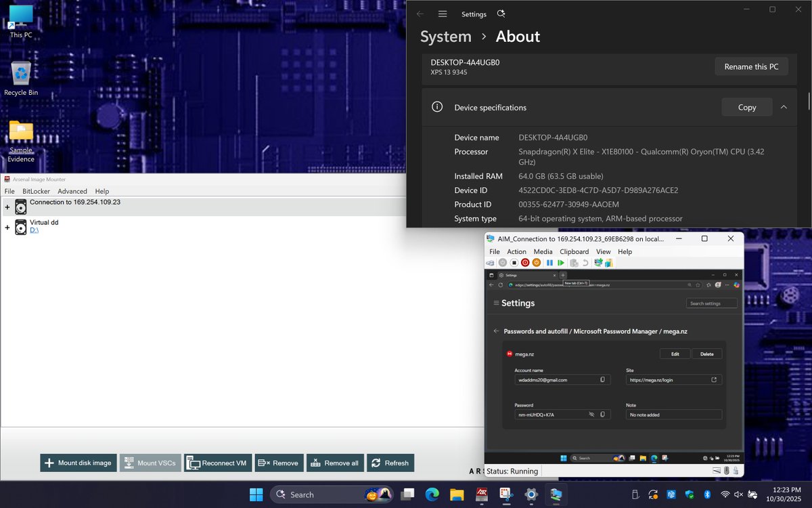Image resolution: width=812 pixels, height=508 pixels.
Task: Open the BitLocker menu
Action: coord(36,191)
